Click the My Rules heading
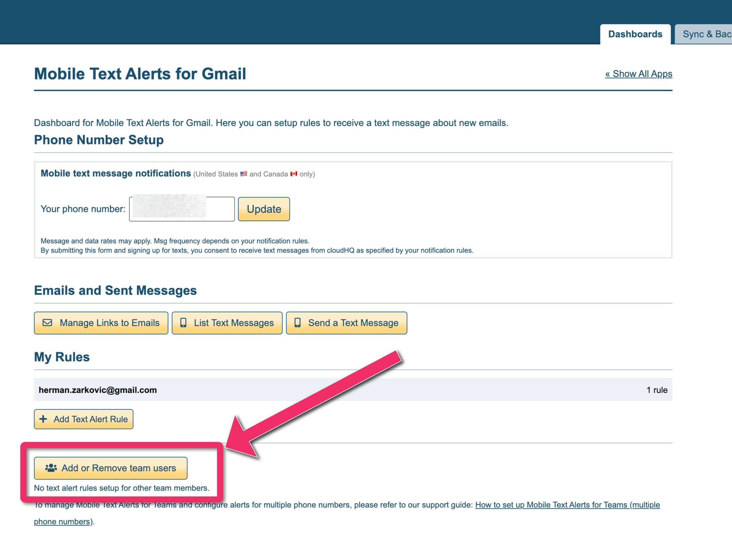Screen dimensions: 732x560 coord(62,357)
